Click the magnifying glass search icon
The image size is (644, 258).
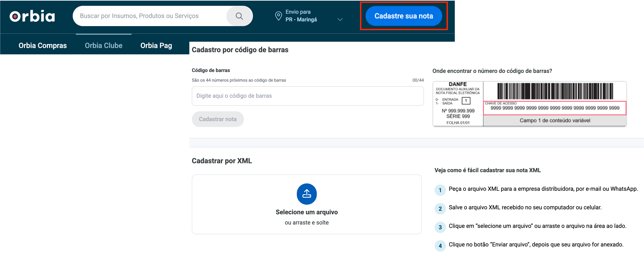(239, 16)
